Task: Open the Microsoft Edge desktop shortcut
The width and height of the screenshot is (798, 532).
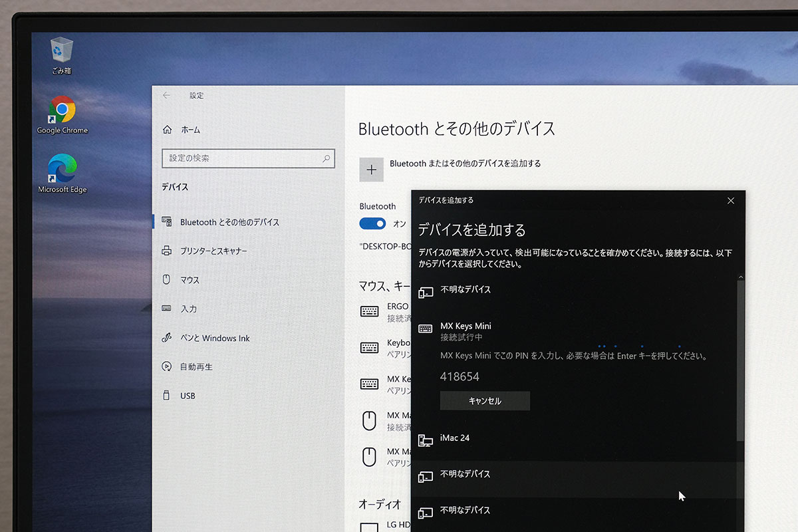Action: click(x=62, y=174)
